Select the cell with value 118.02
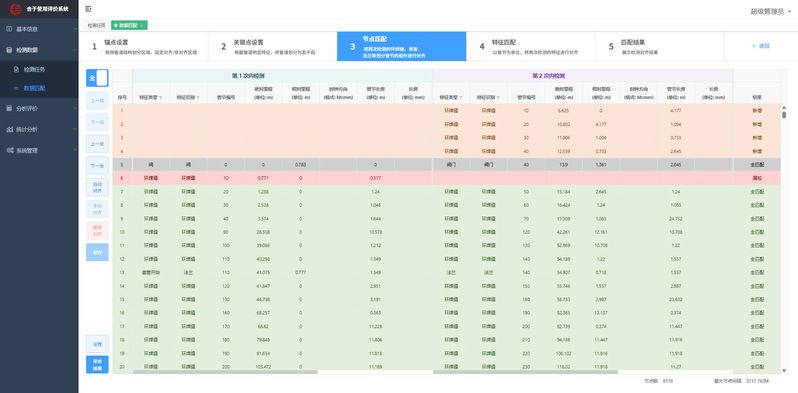 pos(563,367)
